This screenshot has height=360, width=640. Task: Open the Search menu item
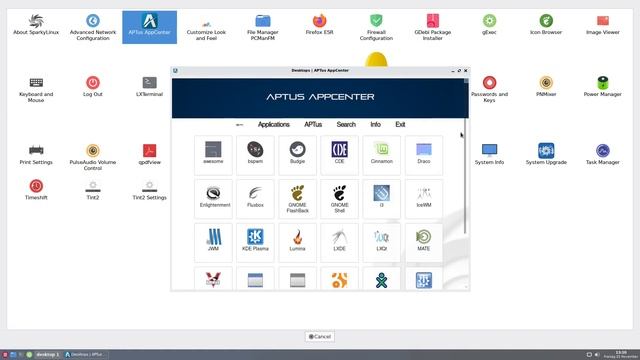346,124
